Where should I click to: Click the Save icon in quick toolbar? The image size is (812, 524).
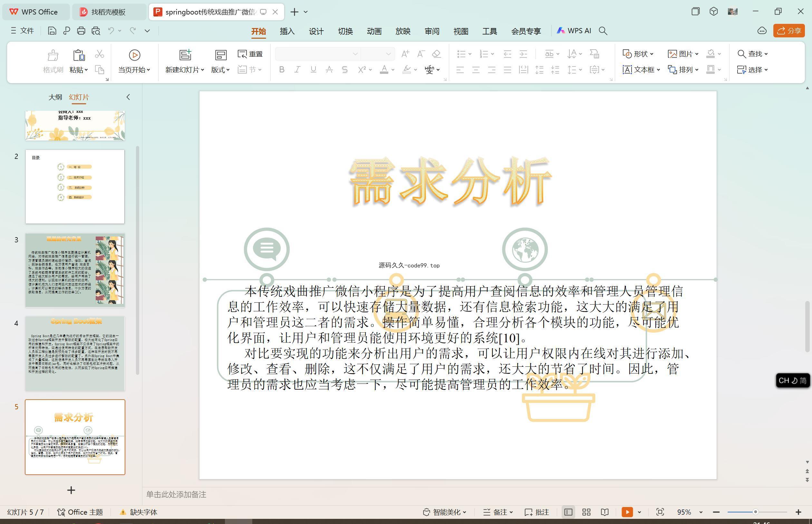tap(52, 31)
